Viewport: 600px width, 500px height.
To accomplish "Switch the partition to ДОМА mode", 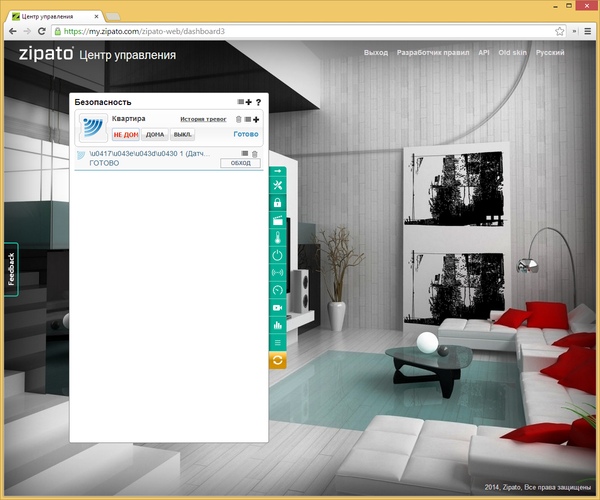I will [x=155, y=135].
